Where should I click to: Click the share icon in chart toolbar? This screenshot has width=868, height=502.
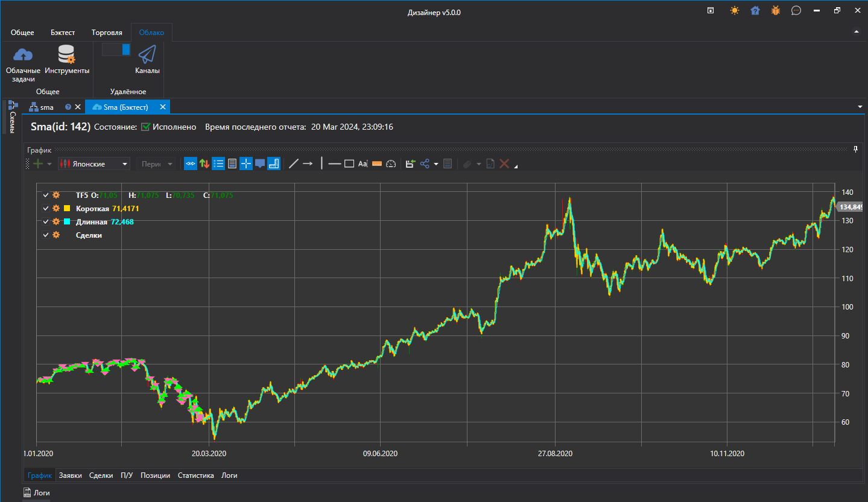point(425,164)
